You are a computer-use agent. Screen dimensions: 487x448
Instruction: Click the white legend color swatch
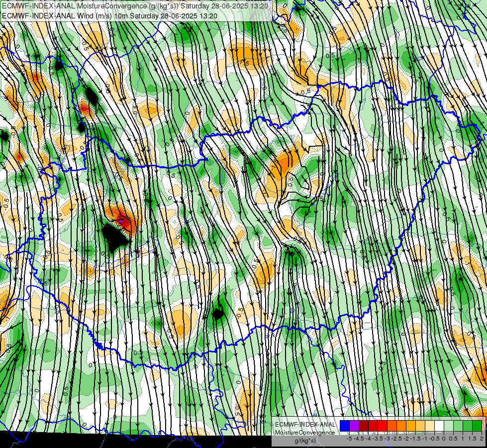(x=439, y=426)
